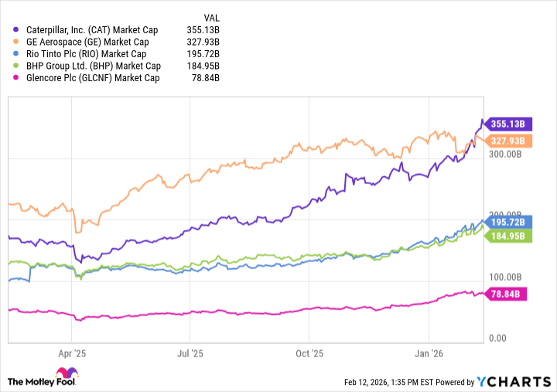
Task: Select Rio Tinto Plc (RIO) Market Cap label
Action: point(87,54)
